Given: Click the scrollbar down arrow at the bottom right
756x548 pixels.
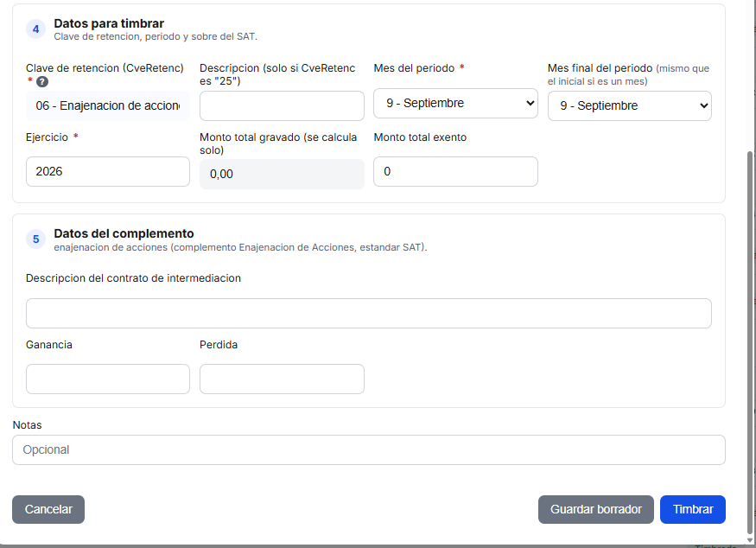Looking at the screenshot, I should pos(750,540).
